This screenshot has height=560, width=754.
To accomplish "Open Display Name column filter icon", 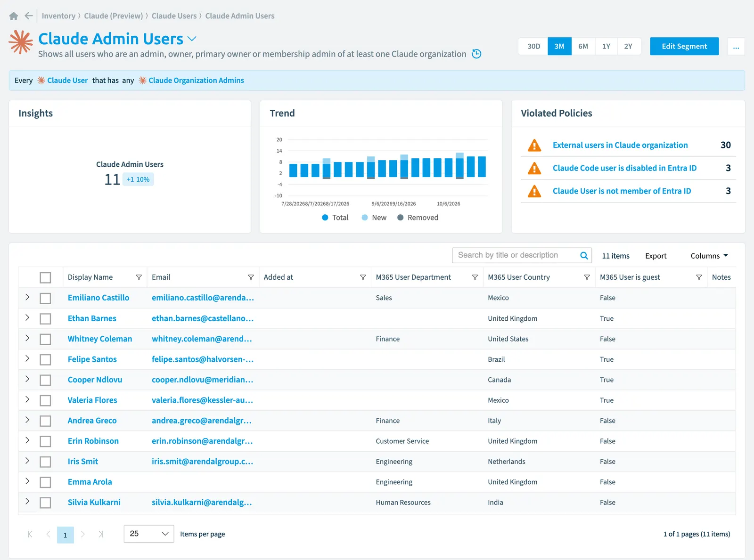I will [x=139, y=277].
